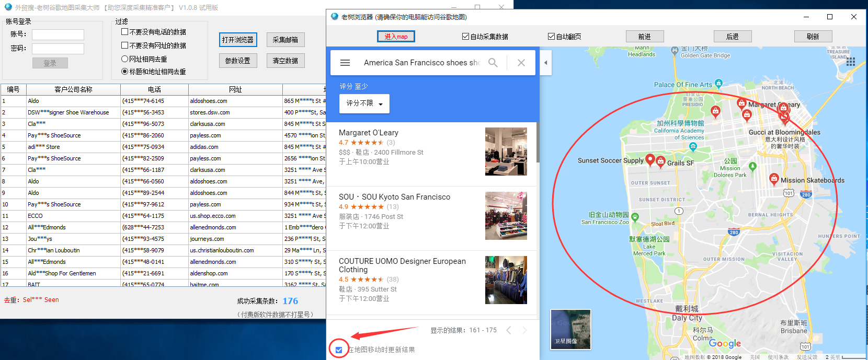
Task: Toggle '不要没有网址的数据' checkbox
Action: [125, 45]
